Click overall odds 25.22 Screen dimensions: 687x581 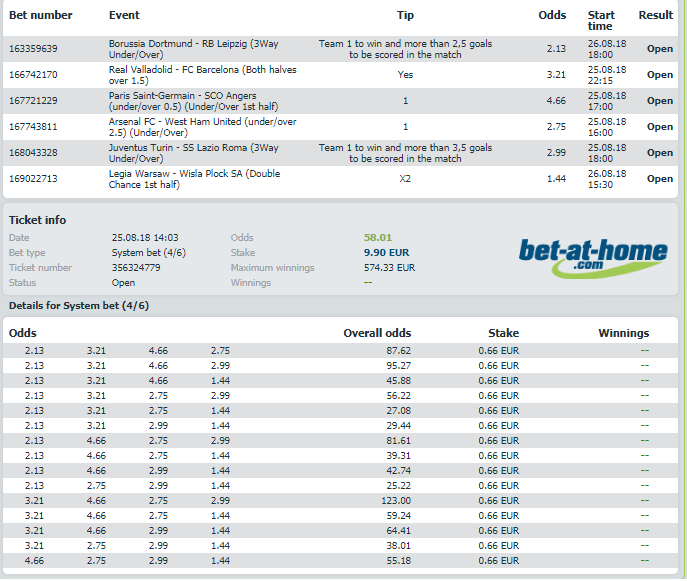point(398,485)
